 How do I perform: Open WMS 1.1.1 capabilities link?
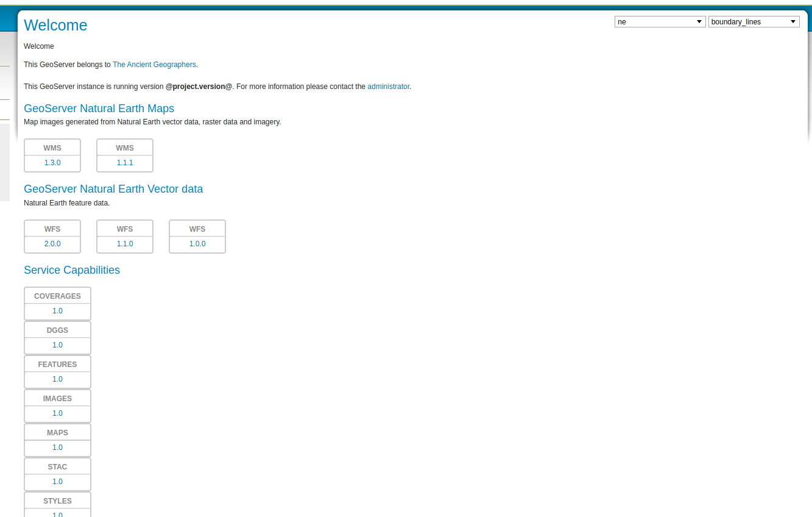click(125, 163)
